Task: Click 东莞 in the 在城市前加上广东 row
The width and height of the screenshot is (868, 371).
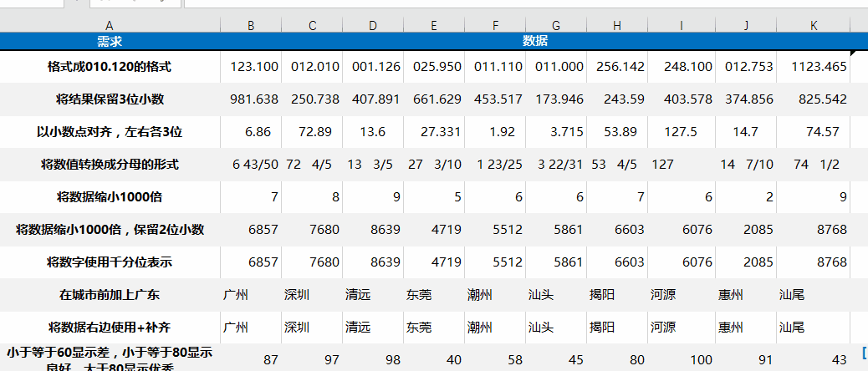Action: pyautogui.click(x=434, y=295)
